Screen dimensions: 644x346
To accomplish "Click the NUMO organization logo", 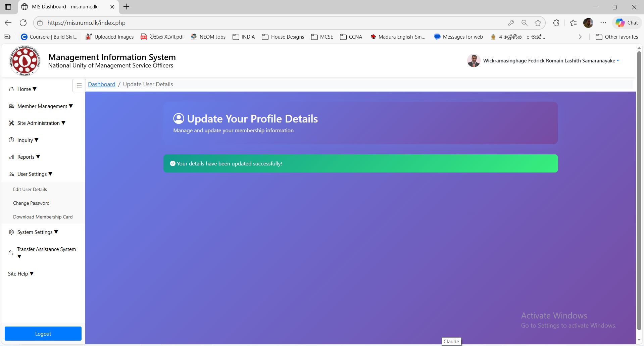I will [24, 61].
